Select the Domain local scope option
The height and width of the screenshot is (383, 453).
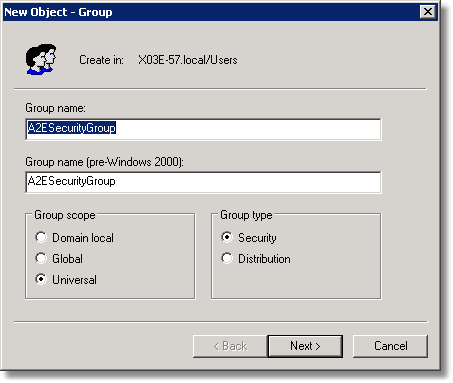click(74, 238)
